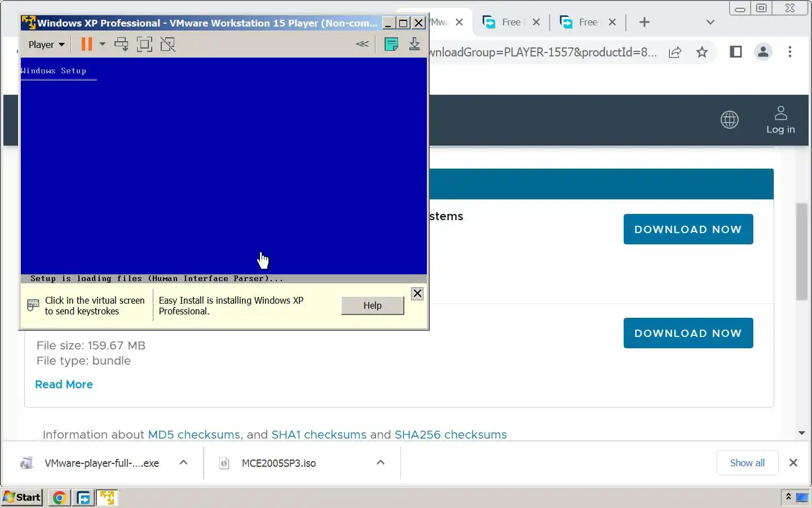This screenshot has height=508, width=812.
Task: Click 'File type: bundle' text
Action: pyautogui.click(x=83, y=361)
